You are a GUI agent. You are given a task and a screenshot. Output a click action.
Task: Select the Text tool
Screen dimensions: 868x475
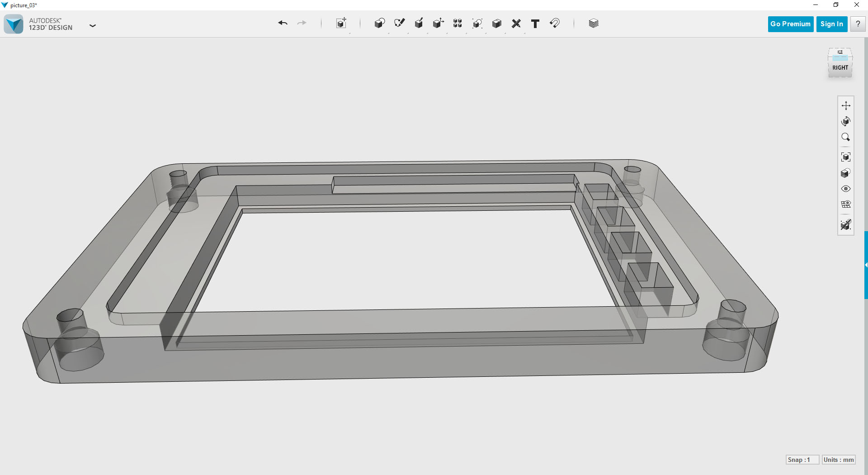(x=535, y=23)
